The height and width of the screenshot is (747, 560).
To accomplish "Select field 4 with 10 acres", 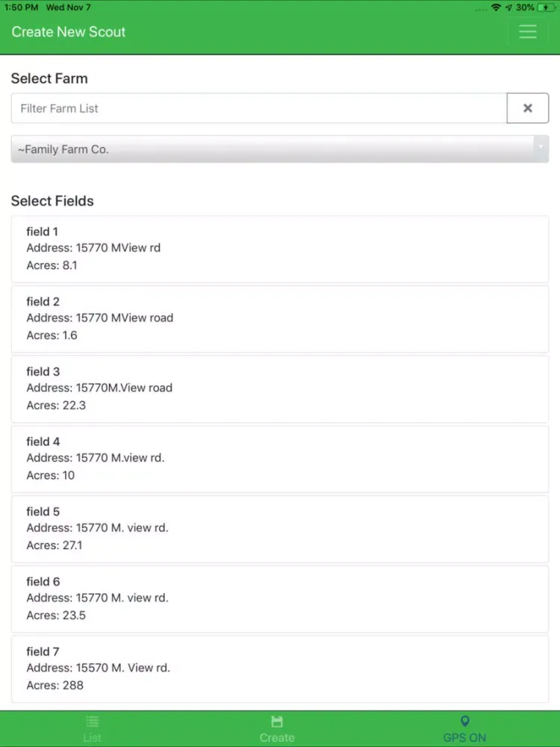I will [x=280, y=459].
